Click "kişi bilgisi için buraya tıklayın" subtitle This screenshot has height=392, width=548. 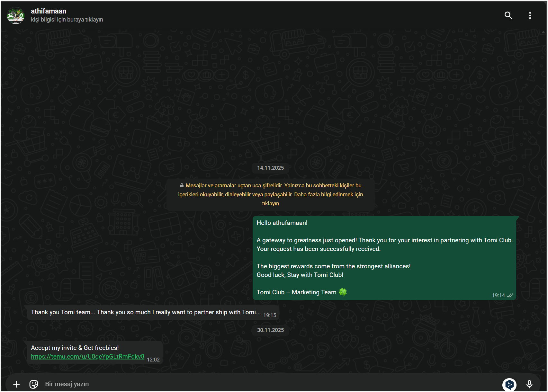[67, 20]
